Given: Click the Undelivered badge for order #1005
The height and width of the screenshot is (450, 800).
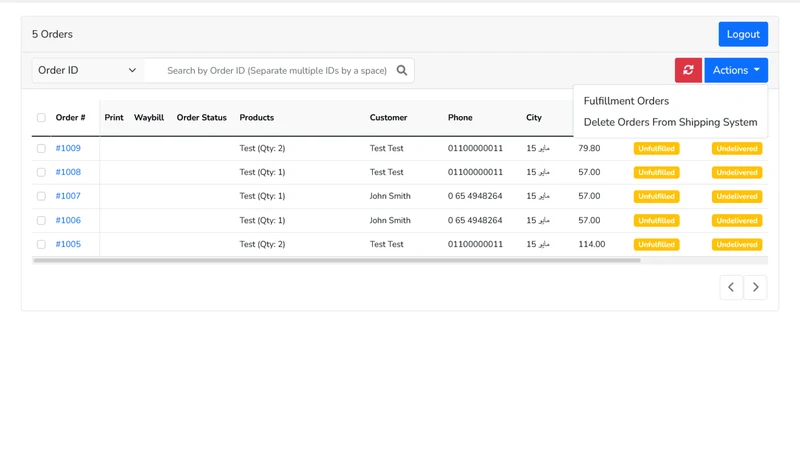Looking at the screenshot, I should pyautogui.click(x=737, y=244).
